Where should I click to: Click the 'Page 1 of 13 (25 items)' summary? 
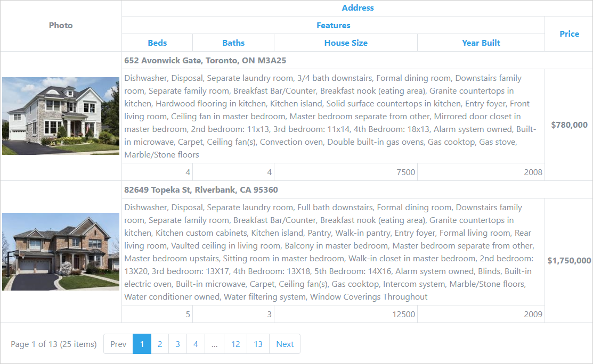[x=54, y=344]
